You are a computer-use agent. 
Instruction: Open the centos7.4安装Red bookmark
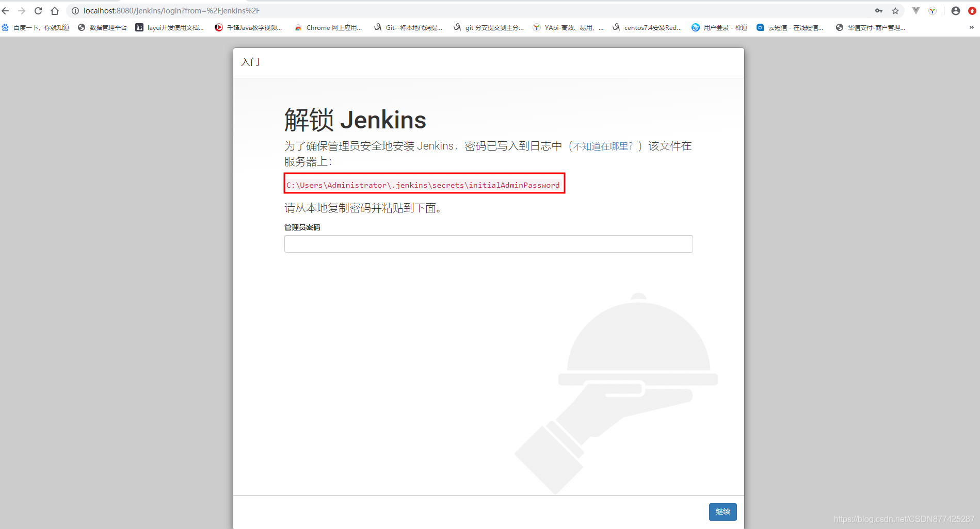click(647, 27)
